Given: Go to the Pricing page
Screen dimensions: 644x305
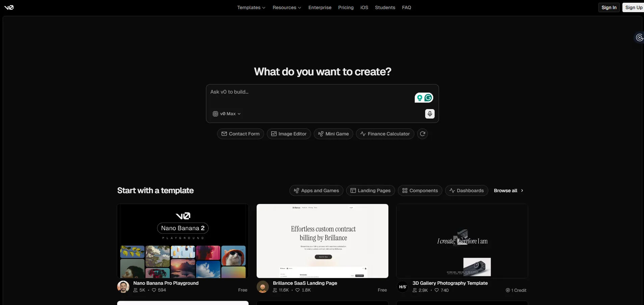Looking at the screenshot, I should 346,7.
